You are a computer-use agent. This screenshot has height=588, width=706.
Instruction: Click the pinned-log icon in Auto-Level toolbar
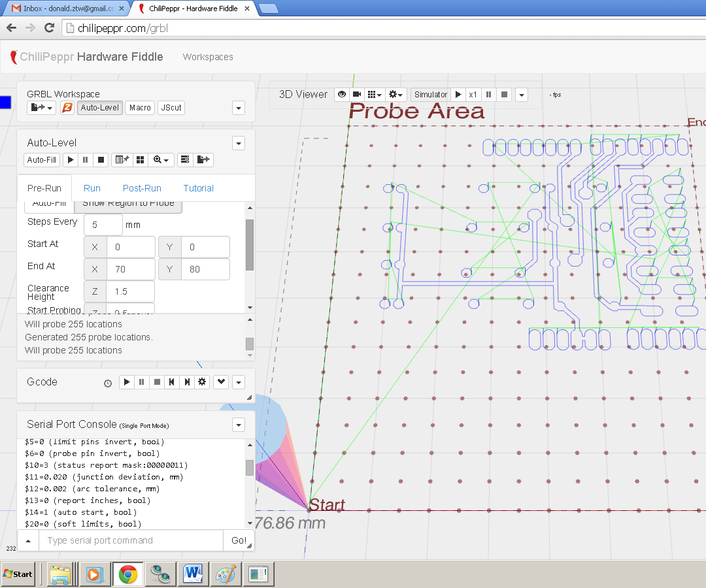pos(121,159)
